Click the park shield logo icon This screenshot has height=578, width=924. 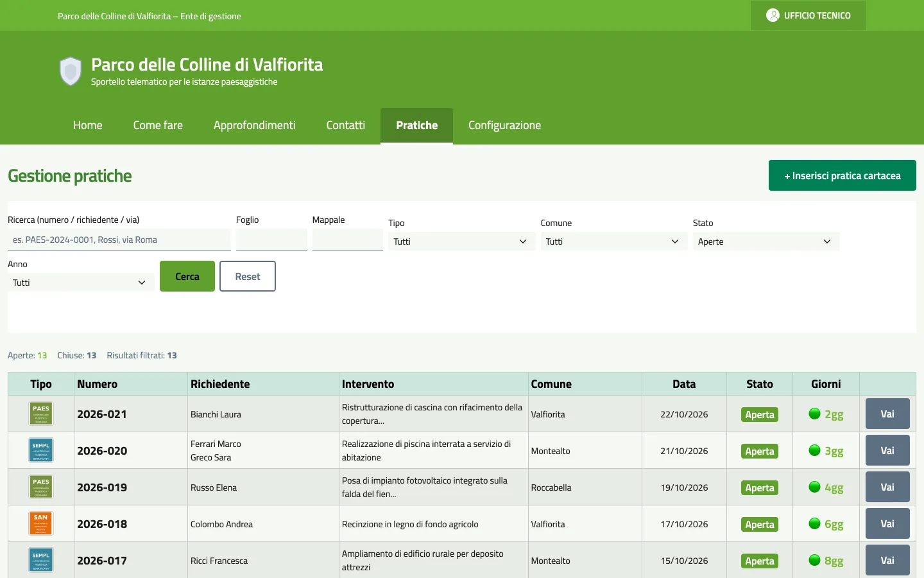[71, 71]
